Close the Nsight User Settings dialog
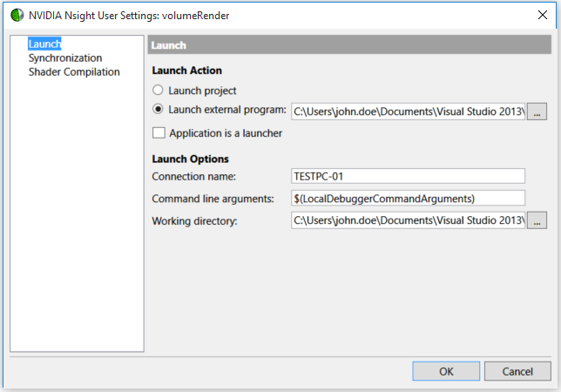The width and height of the screenshot is (561, 392). tap(543, 15)
